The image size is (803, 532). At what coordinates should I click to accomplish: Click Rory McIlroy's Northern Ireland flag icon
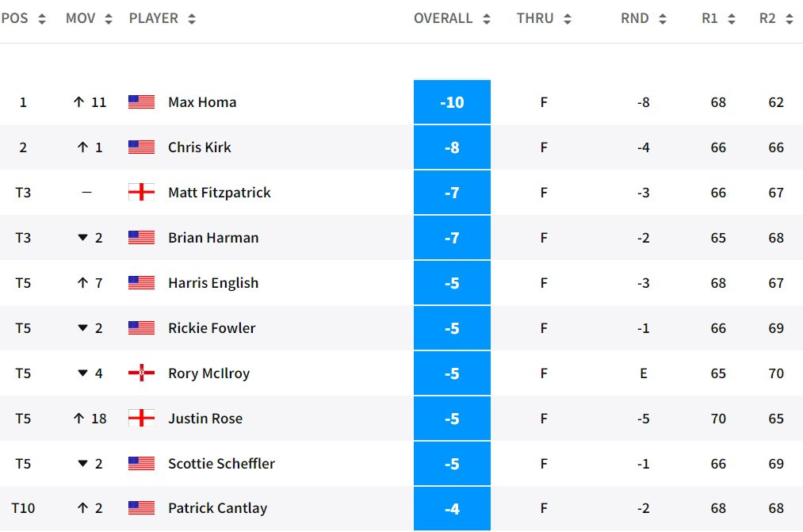(141, 373)
